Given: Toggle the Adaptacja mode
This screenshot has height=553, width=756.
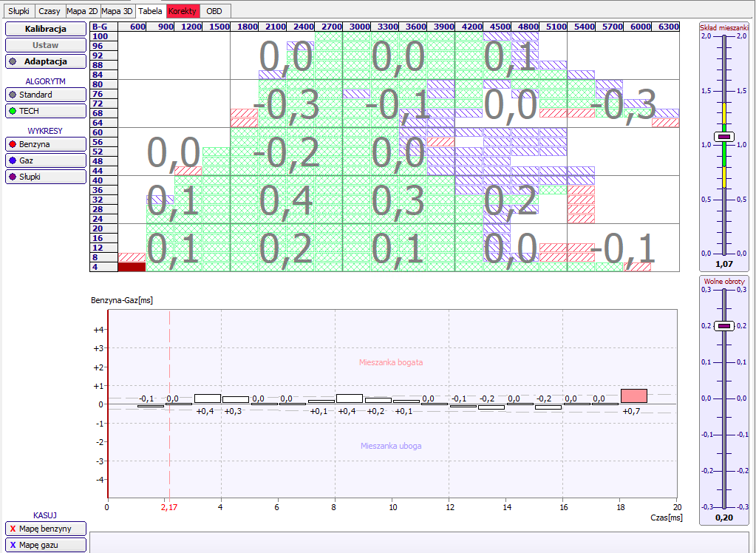Looking at the screenshot, I should pos(46,62).
